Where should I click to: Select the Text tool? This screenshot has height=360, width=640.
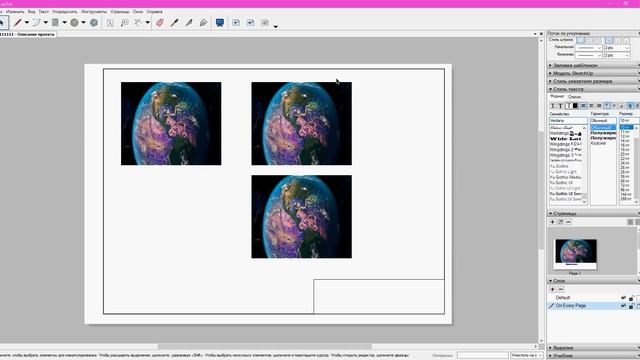pos(110,22)
